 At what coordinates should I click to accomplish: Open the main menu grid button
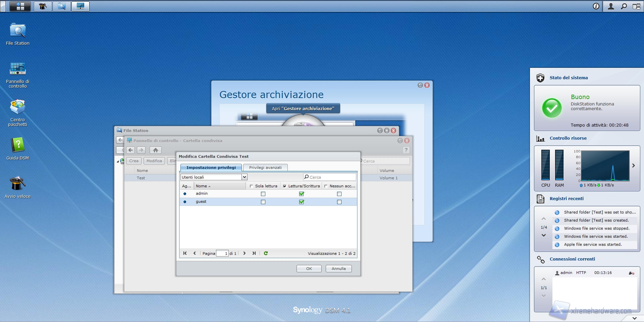pos(20,6)
